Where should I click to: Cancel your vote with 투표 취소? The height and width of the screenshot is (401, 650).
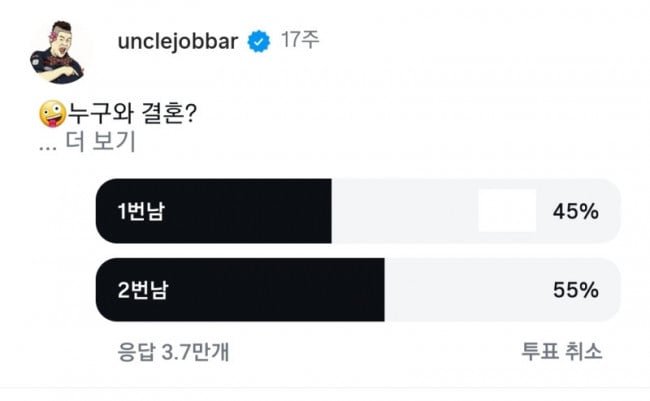coord(560,352)
